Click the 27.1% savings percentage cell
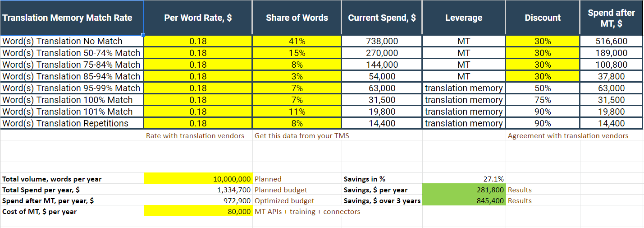This screenshot has width=644, height=228. click(x=464, y=179)
